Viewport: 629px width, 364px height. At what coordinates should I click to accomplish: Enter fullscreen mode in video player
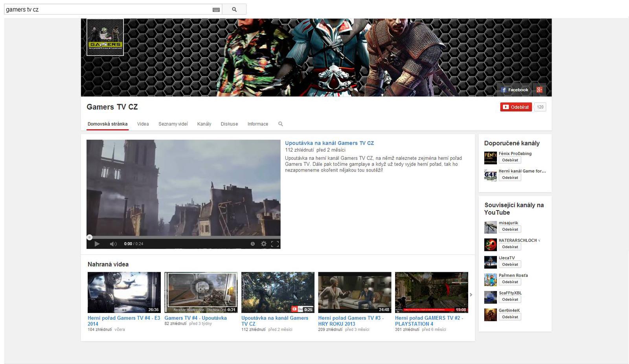(275, 244)
